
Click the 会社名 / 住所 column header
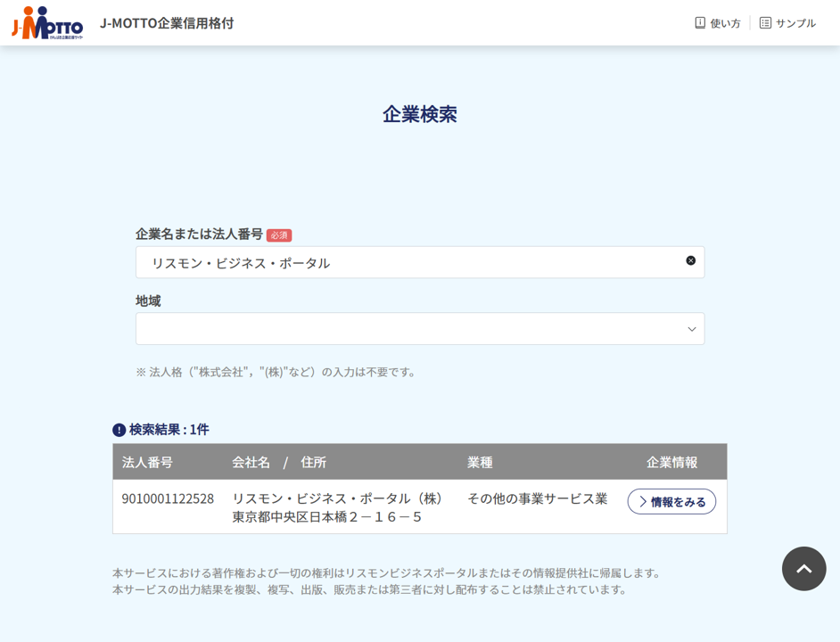[279, 462]
